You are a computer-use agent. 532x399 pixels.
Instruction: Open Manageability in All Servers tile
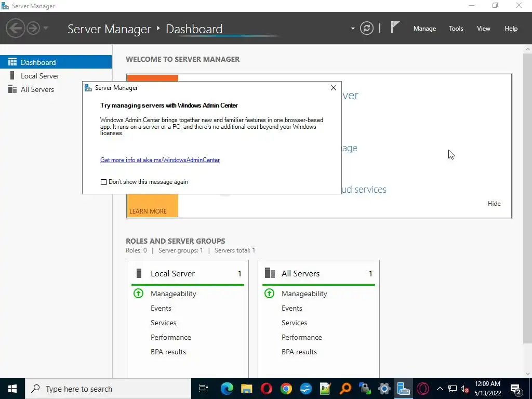click(x=304, y=294)
